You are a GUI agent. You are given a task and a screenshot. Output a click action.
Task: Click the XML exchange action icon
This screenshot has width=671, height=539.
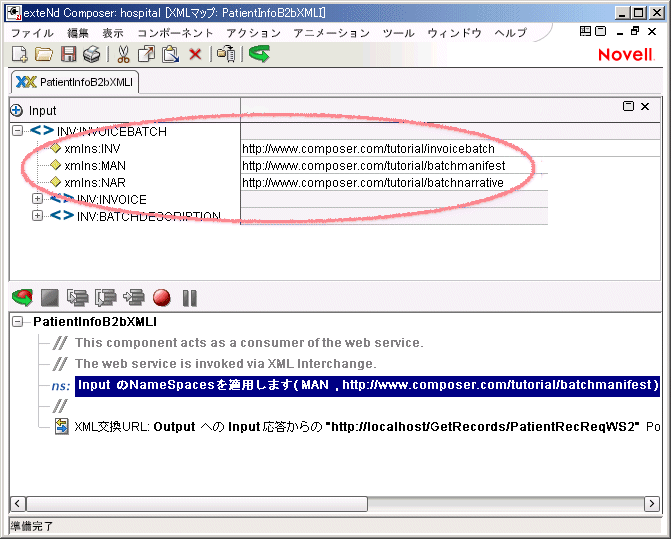(x=62, y=426)
